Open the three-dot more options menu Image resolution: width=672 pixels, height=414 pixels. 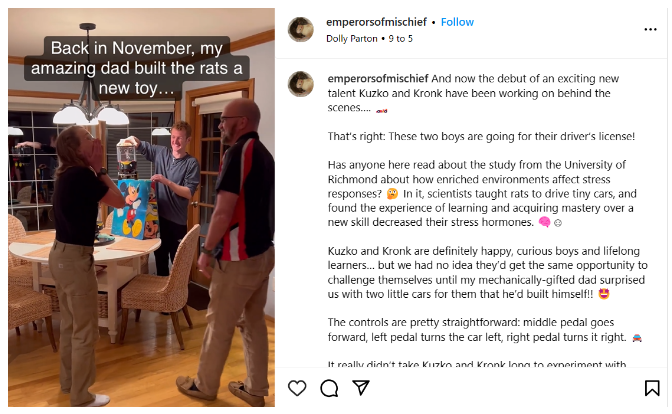click(x=651, y=29)
